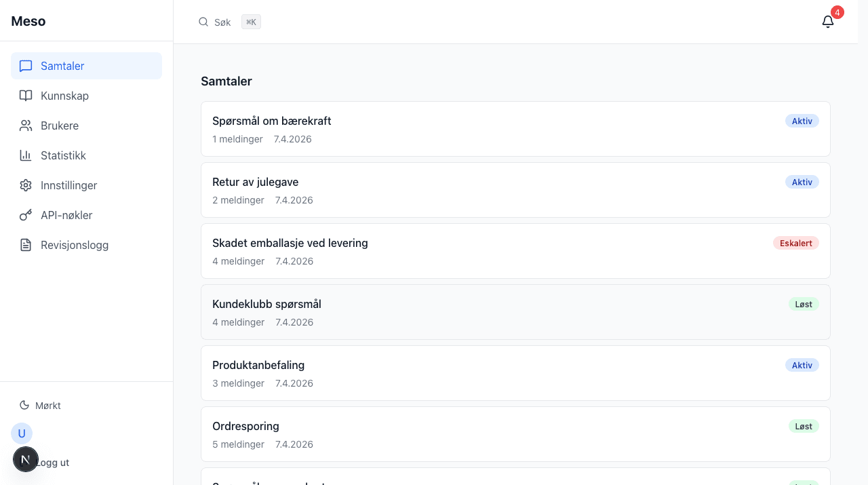The height and width of the screenshot is (485, 868).
Task: Click the Brukere users icon
Action: point(26,125)
